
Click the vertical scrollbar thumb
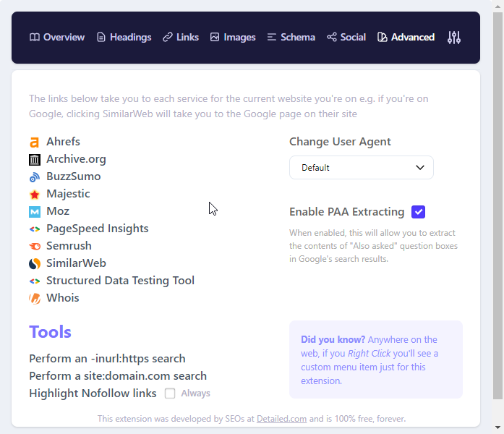point(497,206)
